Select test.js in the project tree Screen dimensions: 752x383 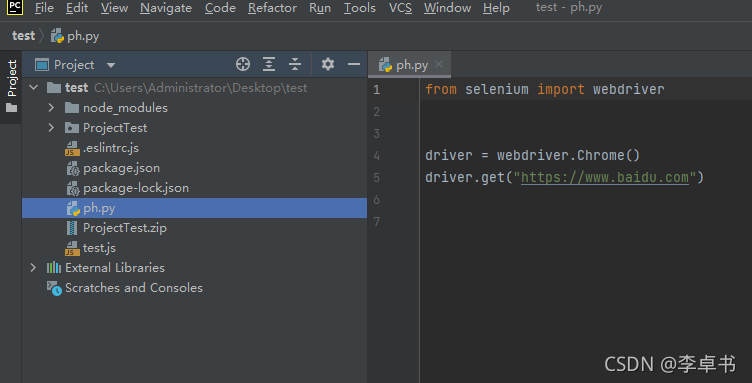(194, 248)
